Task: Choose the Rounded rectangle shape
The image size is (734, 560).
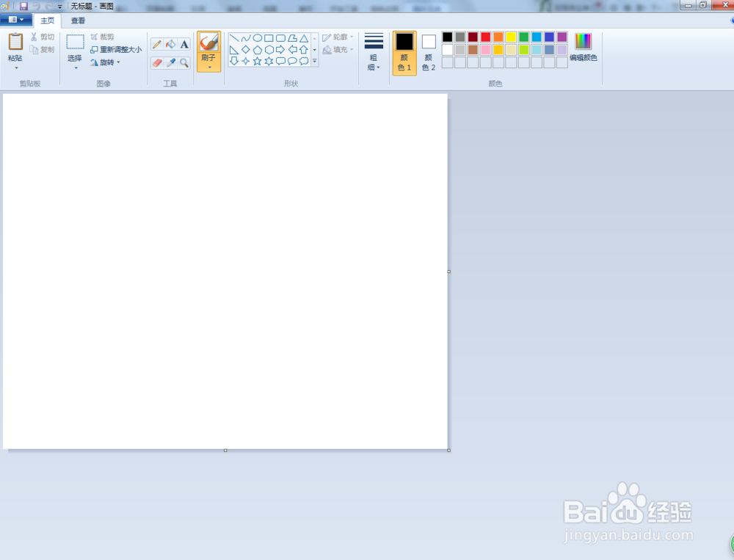Action: (280, 38)
